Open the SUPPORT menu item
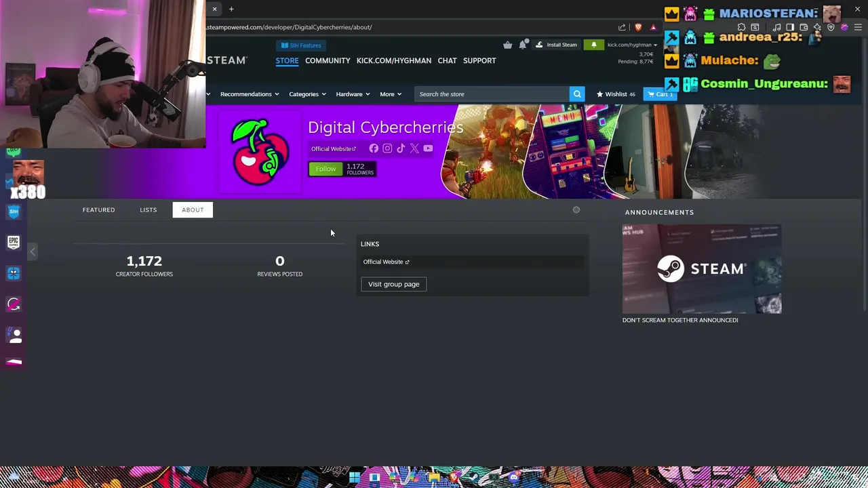 point(479,60)
